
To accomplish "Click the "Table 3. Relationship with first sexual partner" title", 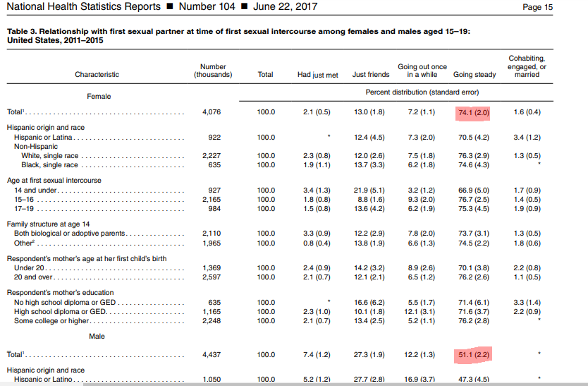I will point(238,36).
